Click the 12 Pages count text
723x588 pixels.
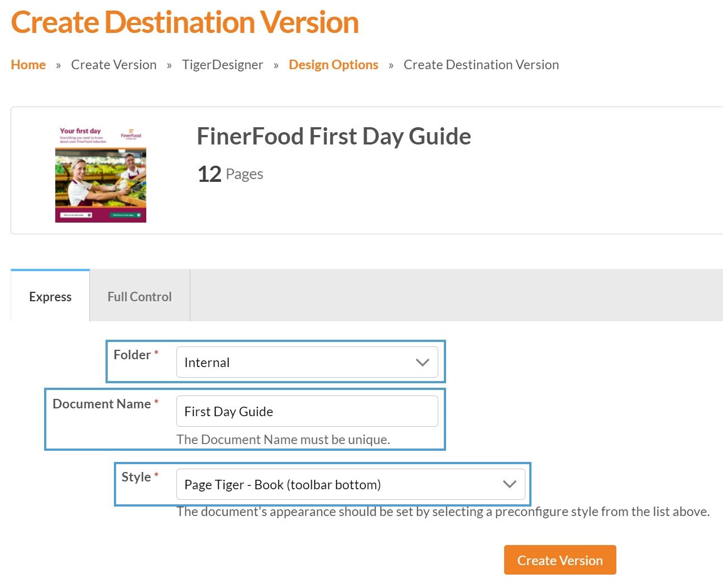coord(230,174)
